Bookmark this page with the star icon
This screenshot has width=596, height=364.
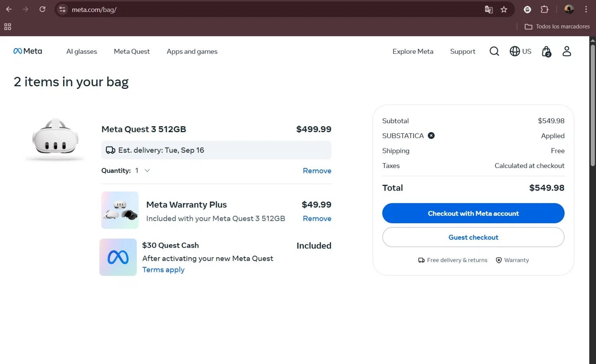coord(504,10)
